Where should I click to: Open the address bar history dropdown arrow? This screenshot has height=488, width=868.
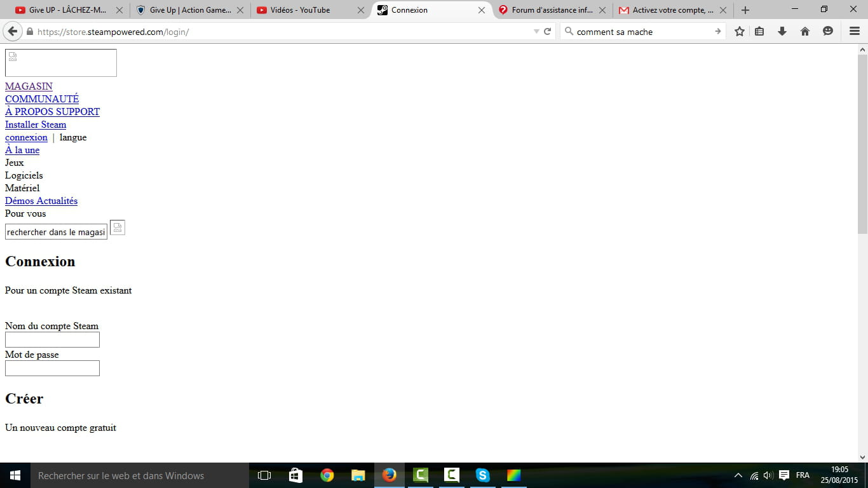536,31
